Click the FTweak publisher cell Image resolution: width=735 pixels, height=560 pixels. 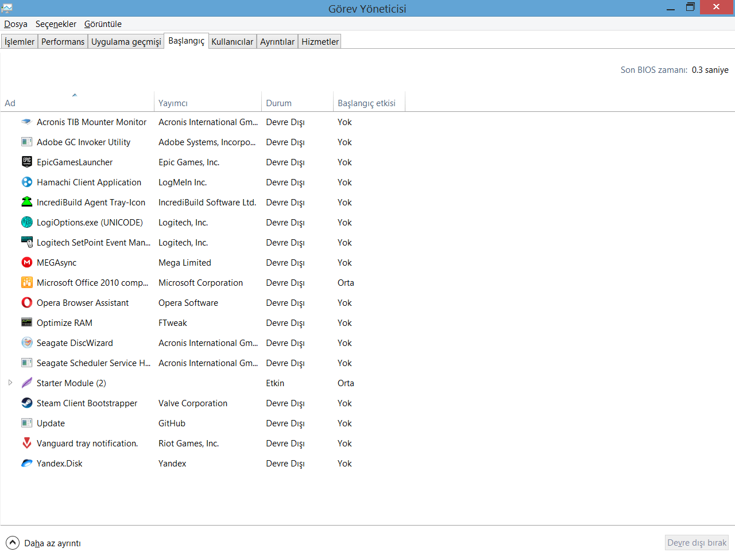(173, 323)
